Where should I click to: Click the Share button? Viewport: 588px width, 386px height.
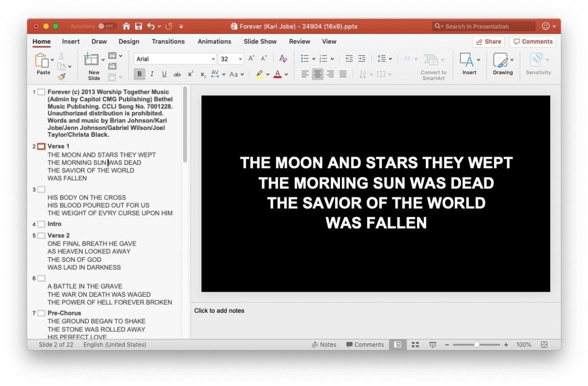[x=488, y=42]
